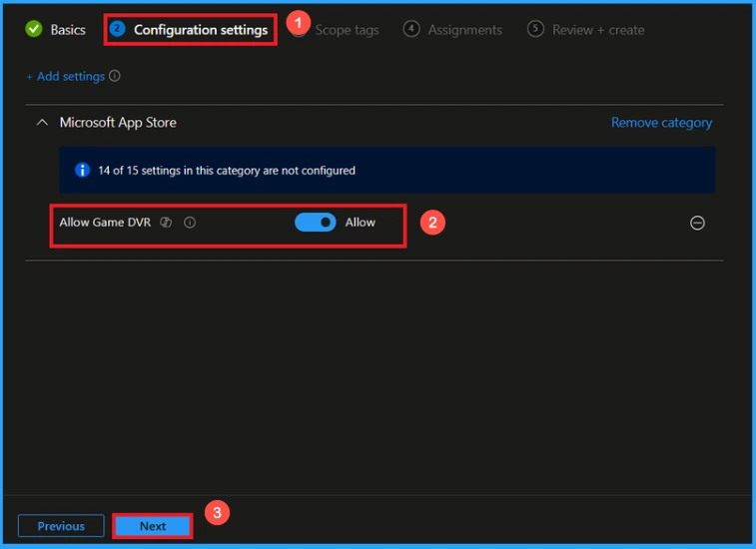The height and width of the screenshot is (549, 756).
Task: Click the Previous button
Action: click(x=61, y=526)
